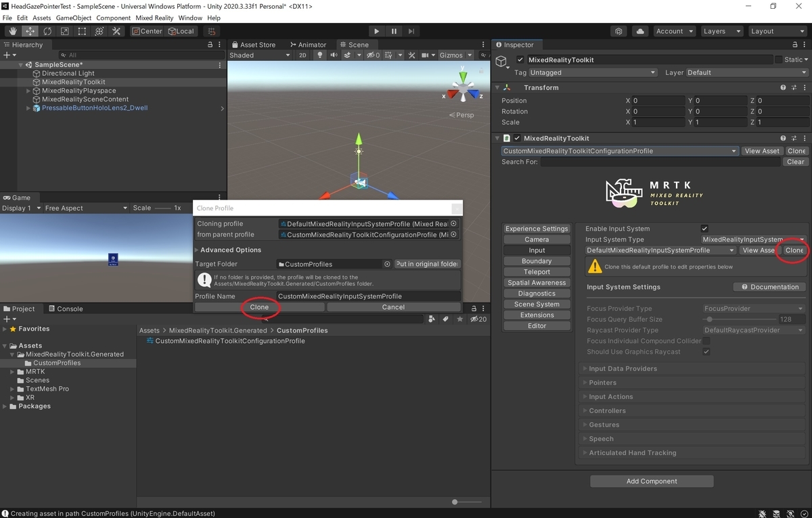Open the GameObject menu
The image size is (812, 518).
[73, 18]
